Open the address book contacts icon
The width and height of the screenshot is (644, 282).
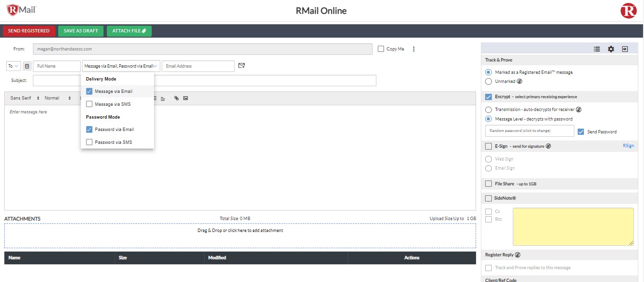[27, 66]
